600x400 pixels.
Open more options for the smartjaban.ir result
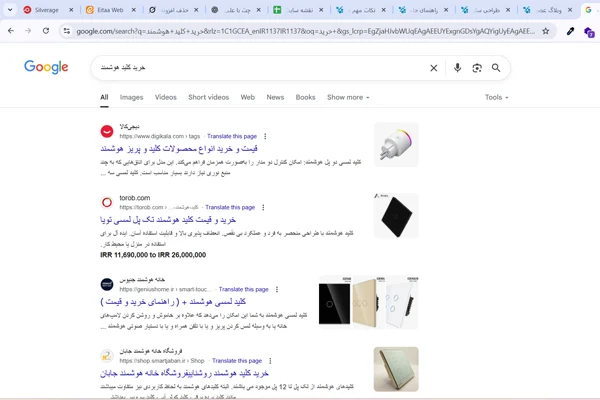(270, 361)
